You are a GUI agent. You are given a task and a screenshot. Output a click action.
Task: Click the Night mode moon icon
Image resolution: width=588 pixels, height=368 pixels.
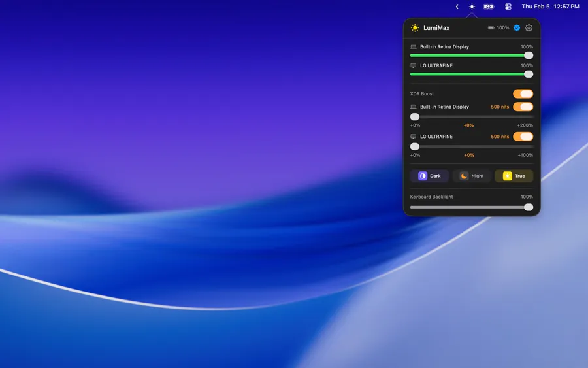[x=465, y=176]
